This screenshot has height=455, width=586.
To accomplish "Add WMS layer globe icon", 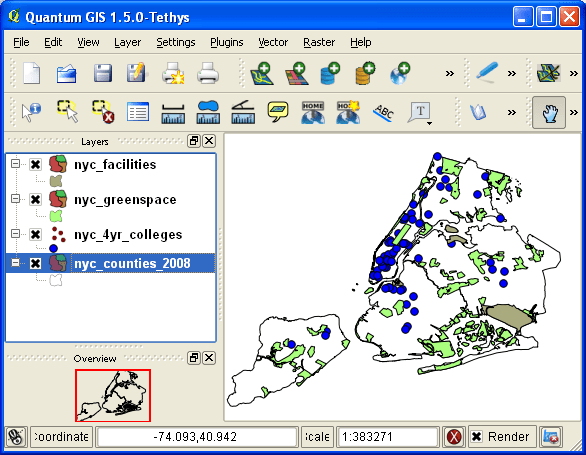I will 400,73.
